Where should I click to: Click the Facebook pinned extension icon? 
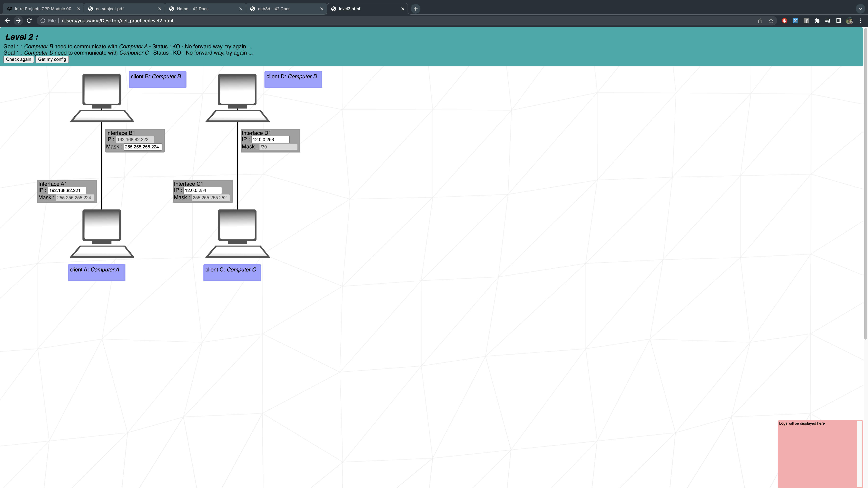pyautogui.click(x=806, y=21)
